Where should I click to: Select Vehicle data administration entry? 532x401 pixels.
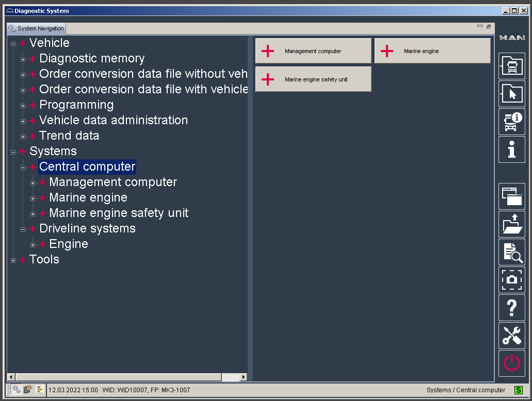click(114, 120)
